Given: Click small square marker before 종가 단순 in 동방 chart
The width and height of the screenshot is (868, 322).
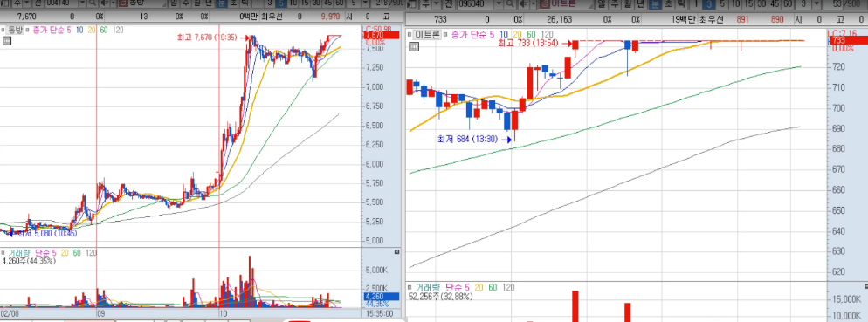Looking at the screenshot, I should (x=28, y=30).
